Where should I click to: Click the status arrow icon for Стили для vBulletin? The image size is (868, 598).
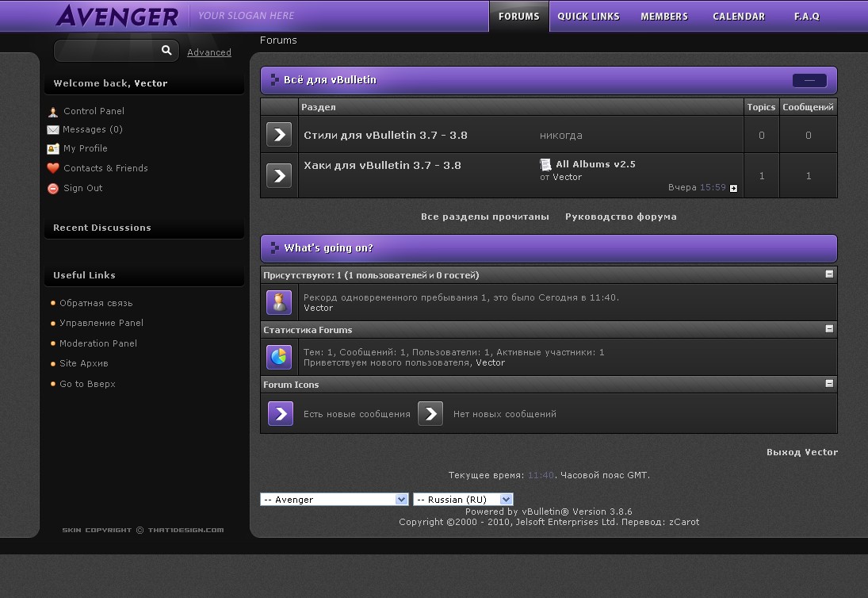click(279, 135)
